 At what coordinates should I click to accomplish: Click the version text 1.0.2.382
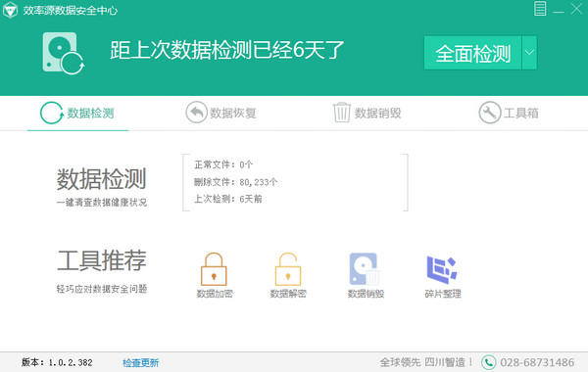click(71, 362)
